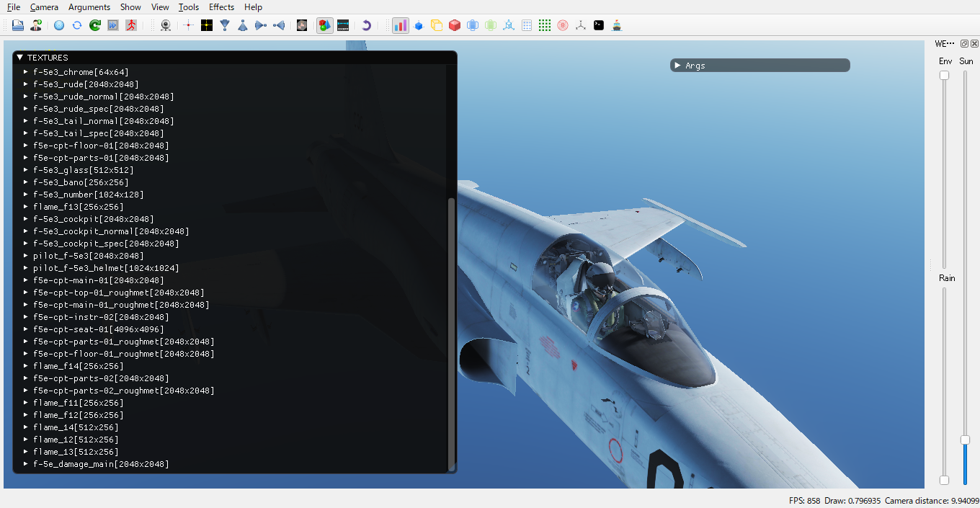Click the green reload arrow icon
The image size is (980, 508).
tap(94, 25)
